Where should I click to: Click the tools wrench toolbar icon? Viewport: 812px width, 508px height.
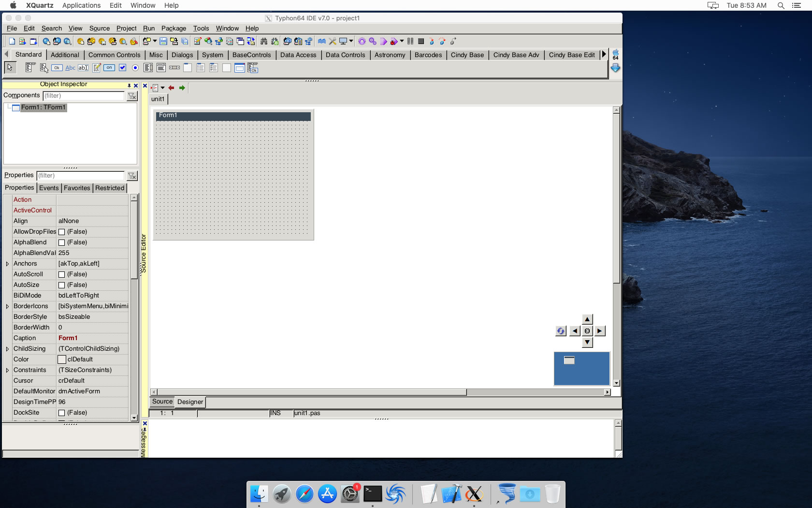coord(333,42)
